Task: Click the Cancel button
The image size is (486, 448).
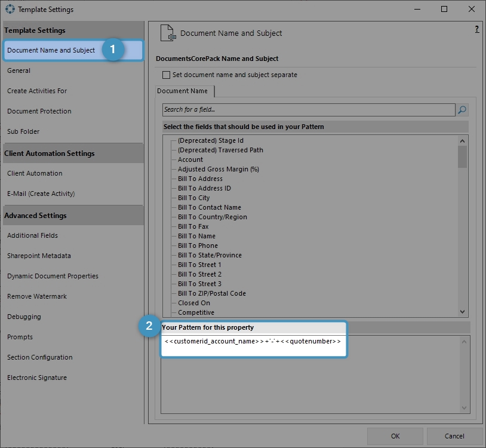Action: coord(454,436)
